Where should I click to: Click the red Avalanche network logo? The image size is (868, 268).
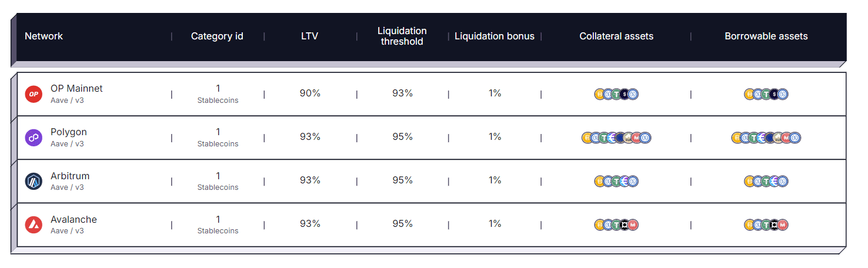34,225
